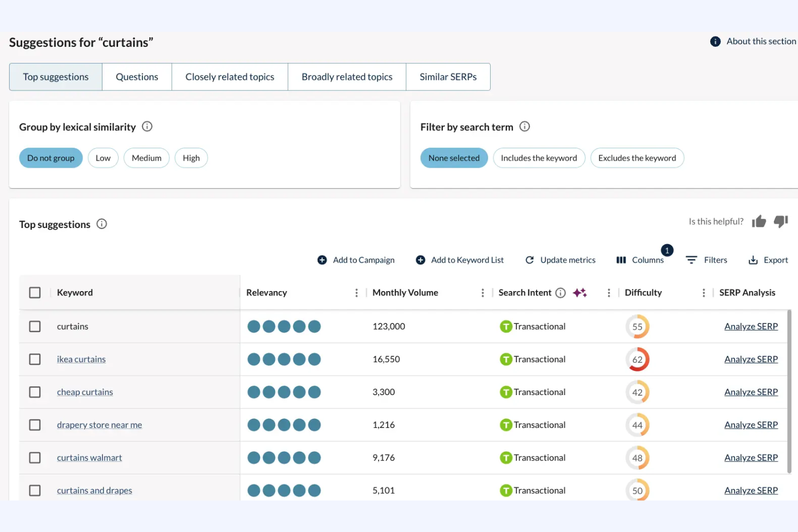Select the checkbox beside 'ikea curtains'

coord(35,359)
